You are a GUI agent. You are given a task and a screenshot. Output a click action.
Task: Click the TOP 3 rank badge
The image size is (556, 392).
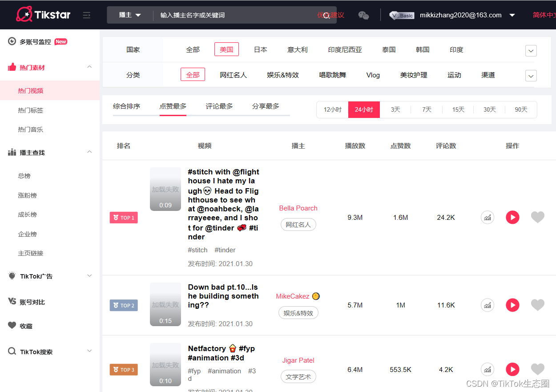(x=124, y=370)
